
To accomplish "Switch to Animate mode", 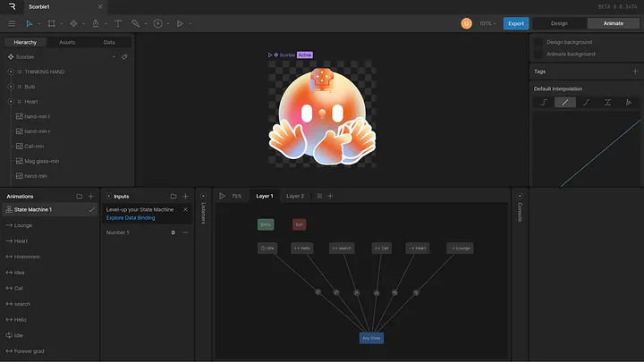I will (x=614, y=23).
